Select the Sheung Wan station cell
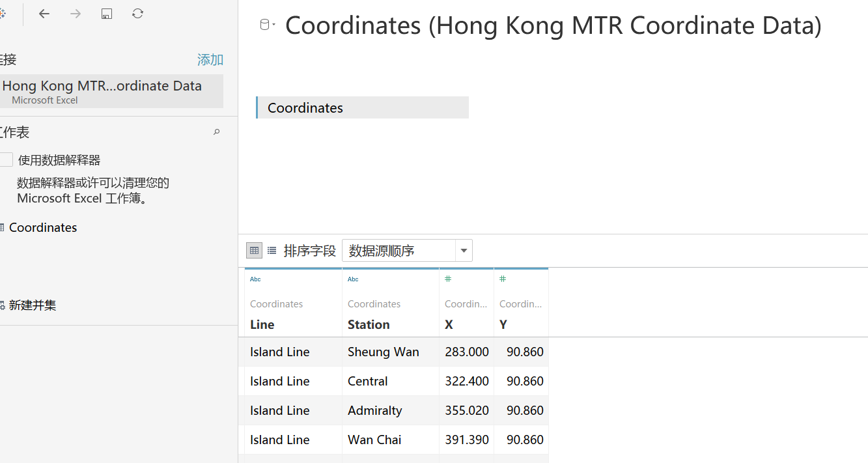The image size is (868, 463). (391, 352)
